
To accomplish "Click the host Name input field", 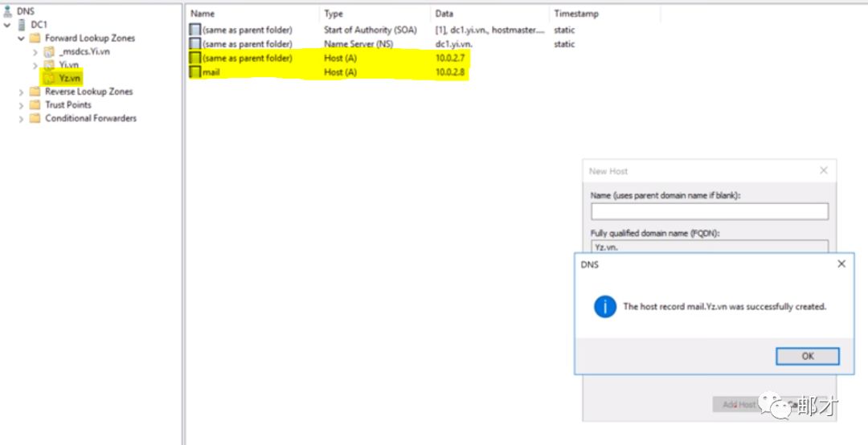I will point(709,211).
